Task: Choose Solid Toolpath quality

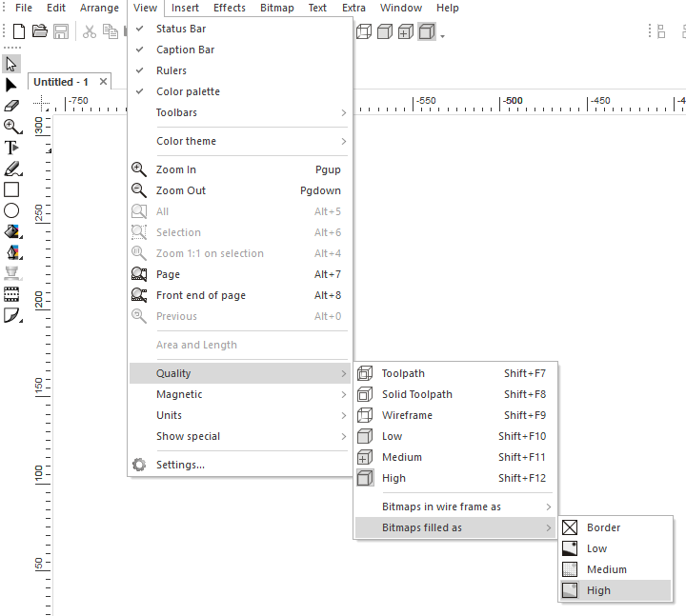Action: (455, 394)
